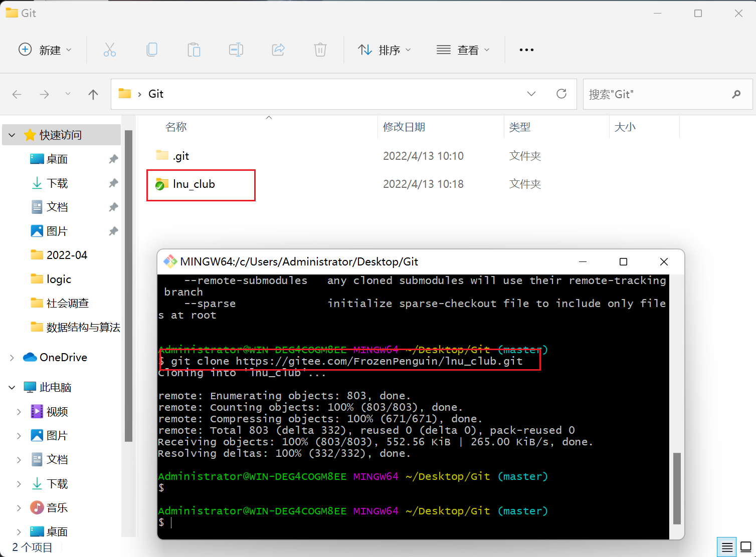Click the pin icon beside 桌面
The width and height of the screenshot is (756, 557).
[114, 159]
